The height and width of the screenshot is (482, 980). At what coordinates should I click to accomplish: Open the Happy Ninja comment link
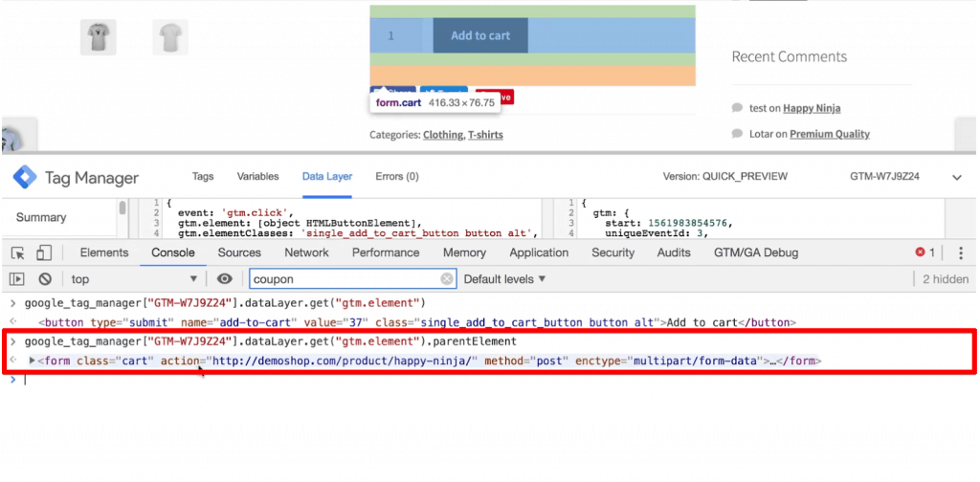coord(812,108)
